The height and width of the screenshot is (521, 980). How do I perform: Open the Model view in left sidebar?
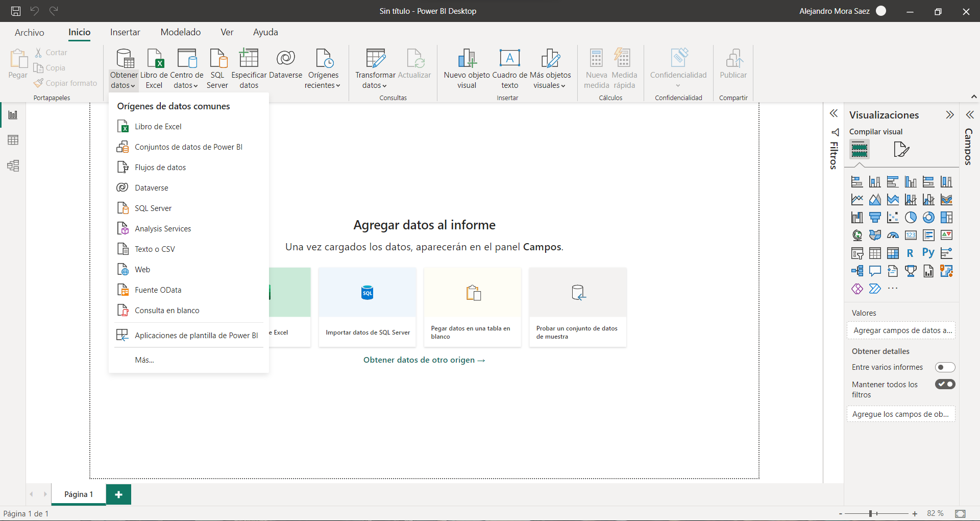coord(13,166)
